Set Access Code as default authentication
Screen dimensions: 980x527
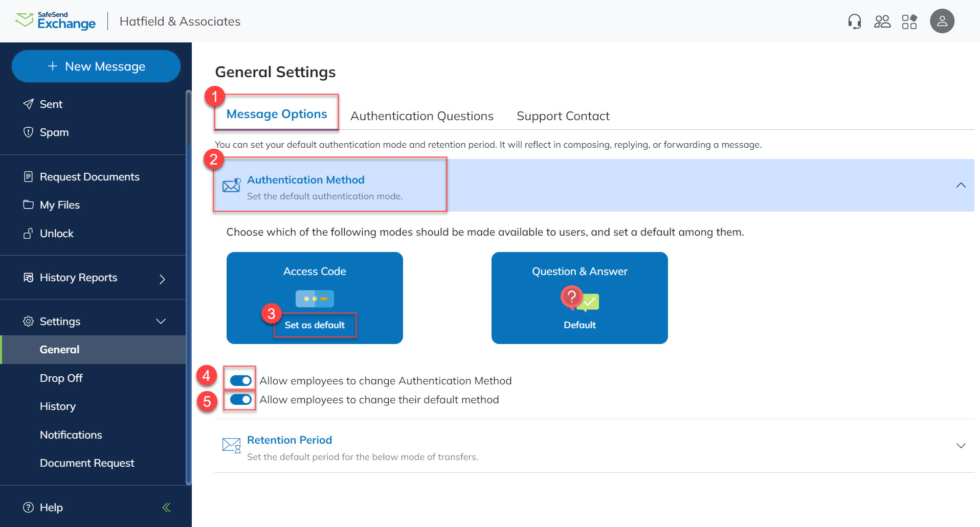[x=315, y=325]
